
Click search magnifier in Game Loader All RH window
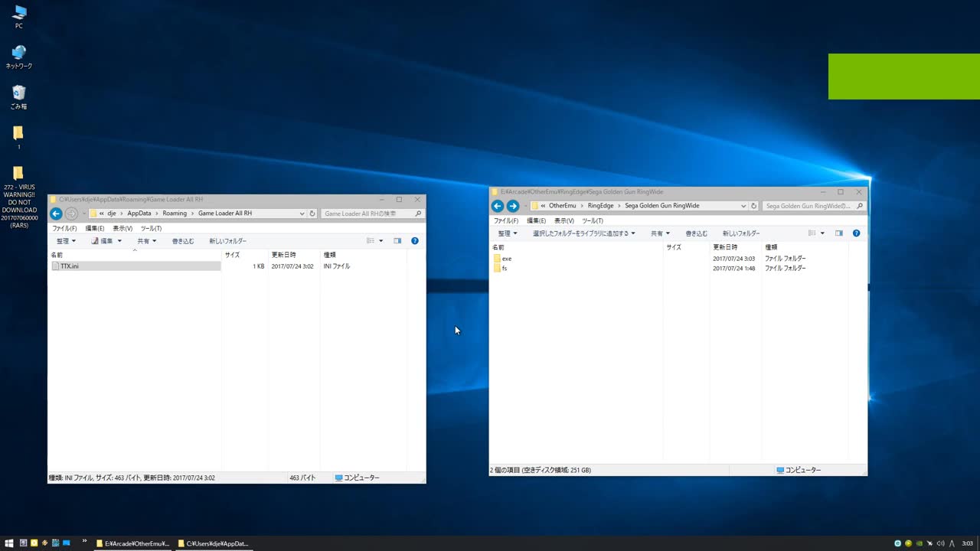[417, 214]
